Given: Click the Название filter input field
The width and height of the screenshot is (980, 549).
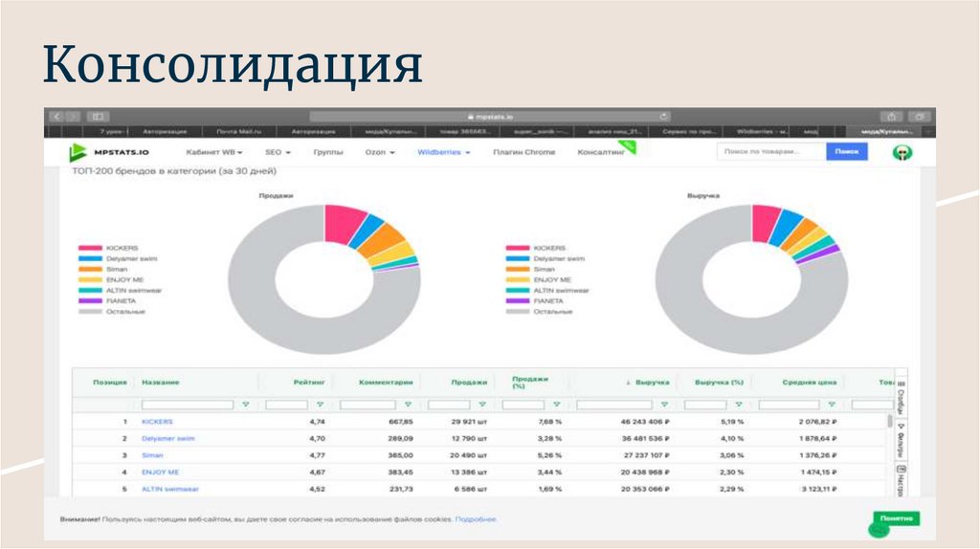Looking at the screenshot, I should pyautogui.click(x=188, y=405).
